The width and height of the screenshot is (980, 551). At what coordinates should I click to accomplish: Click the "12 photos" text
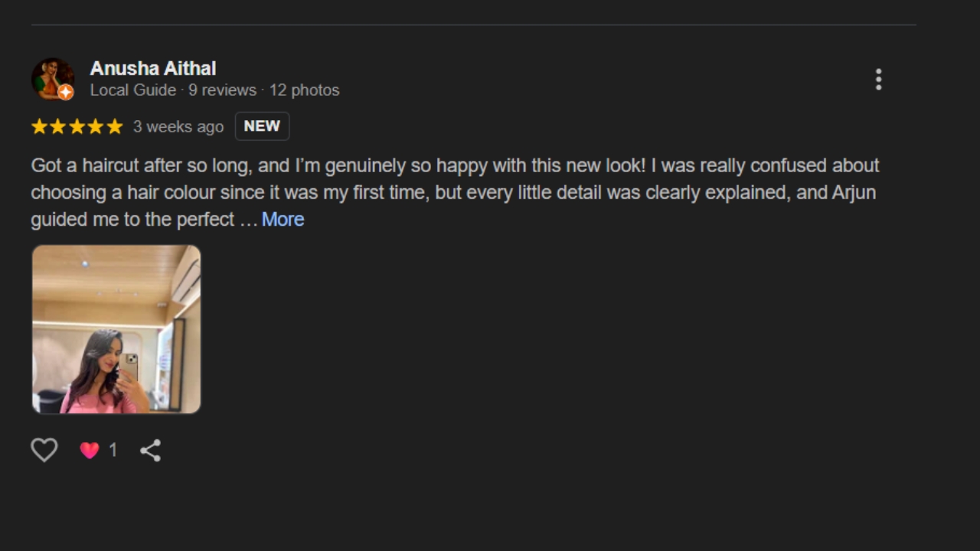point(304,90)
